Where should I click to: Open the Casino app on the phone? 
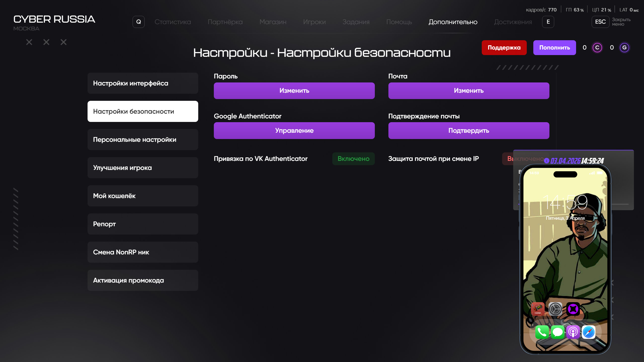538,309
